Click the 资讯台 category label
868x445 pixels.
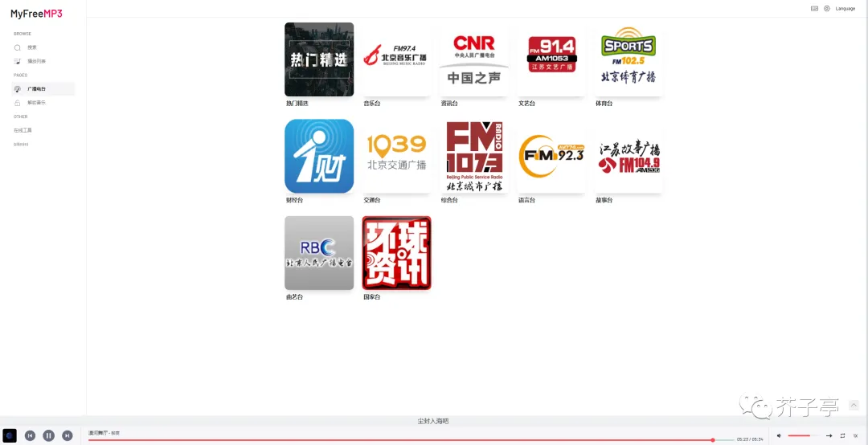point(449,104)
